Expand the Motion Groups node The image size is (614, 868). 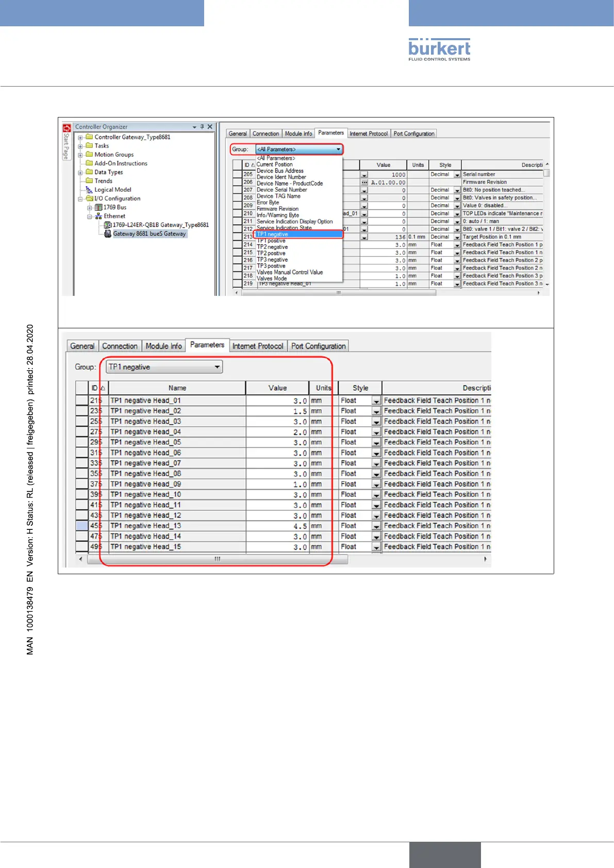pyautogui.click(x=80, y=155)
